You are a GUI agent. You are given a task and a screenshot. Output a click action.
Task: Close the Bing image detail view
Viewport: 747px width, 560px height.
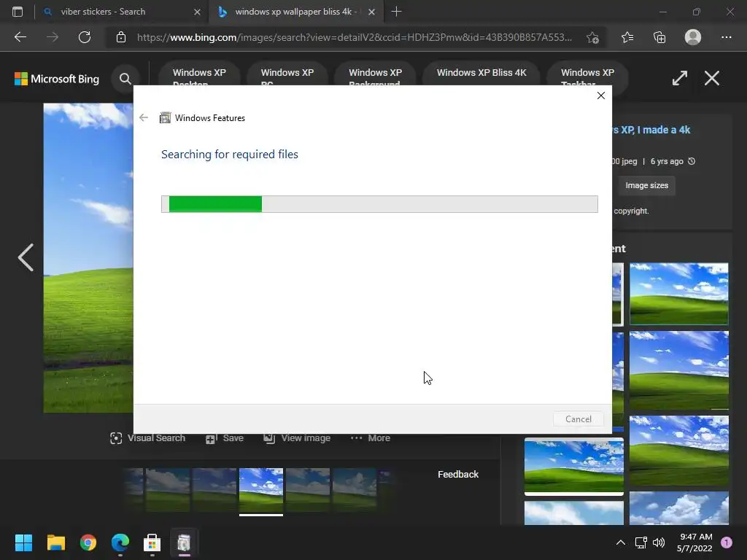pyautogui.click(x=712, y=78)
